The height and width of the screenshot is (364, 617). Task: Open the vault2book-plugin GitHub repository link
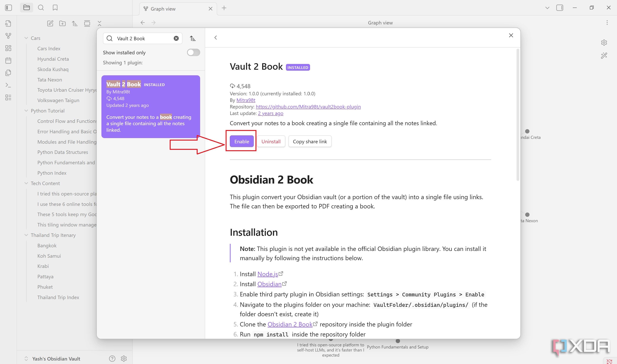[x=308, y=107]
